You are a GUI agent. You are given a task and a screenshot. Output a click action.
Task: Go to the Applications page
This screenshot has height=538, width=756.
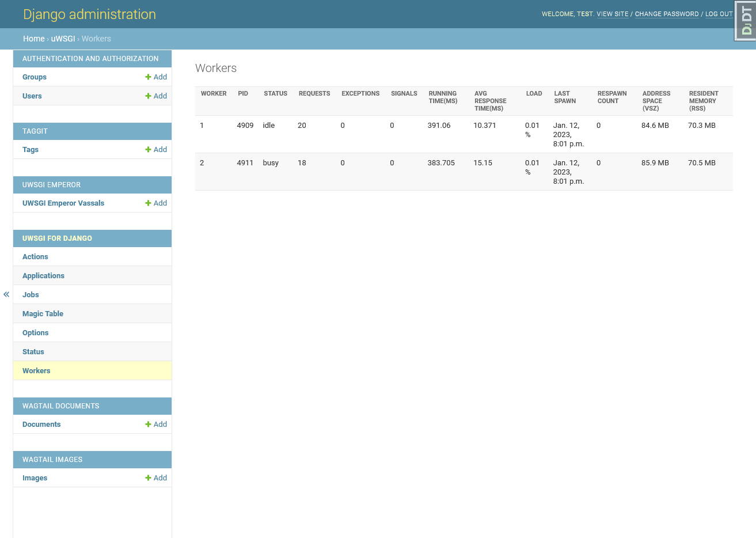point(43,276)
